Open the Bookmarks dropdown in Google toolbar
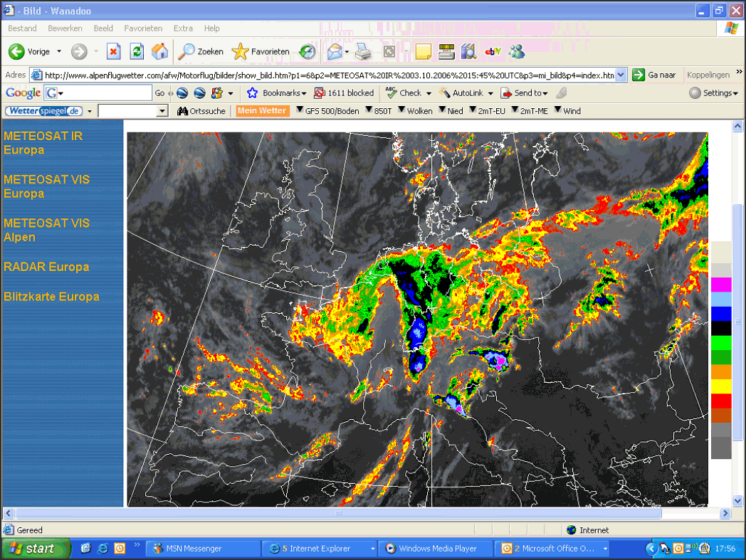 pos(277,93)
